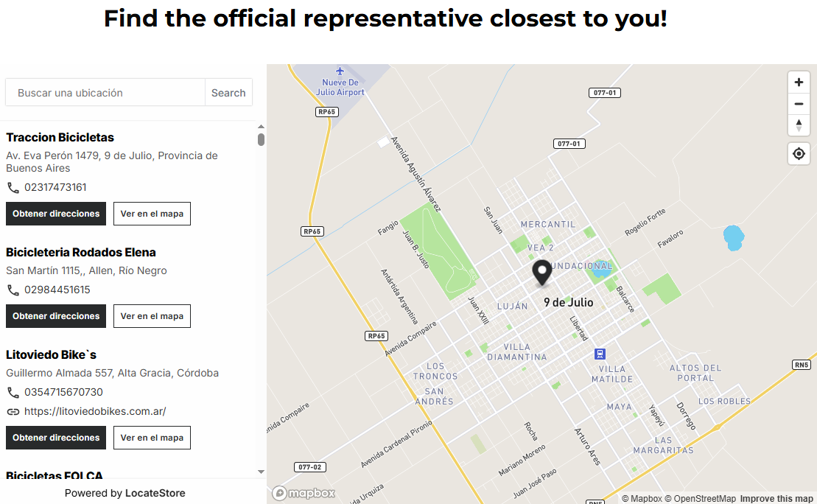The height and width of the screenshot is (504, 817).
Task: Open the Improve this map link
Action: (x=776, y=499)
